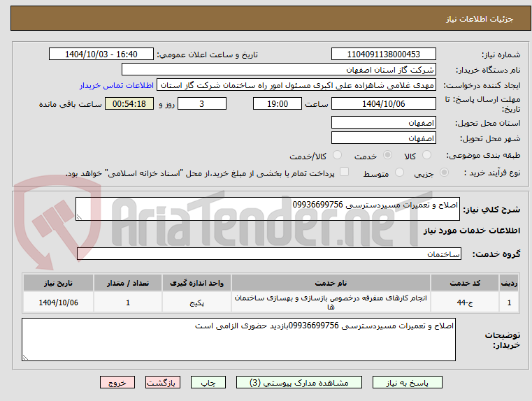532x401 pixels.
Task: Select the کالا/خدمت radio button
Action: [x=337, y=155]
